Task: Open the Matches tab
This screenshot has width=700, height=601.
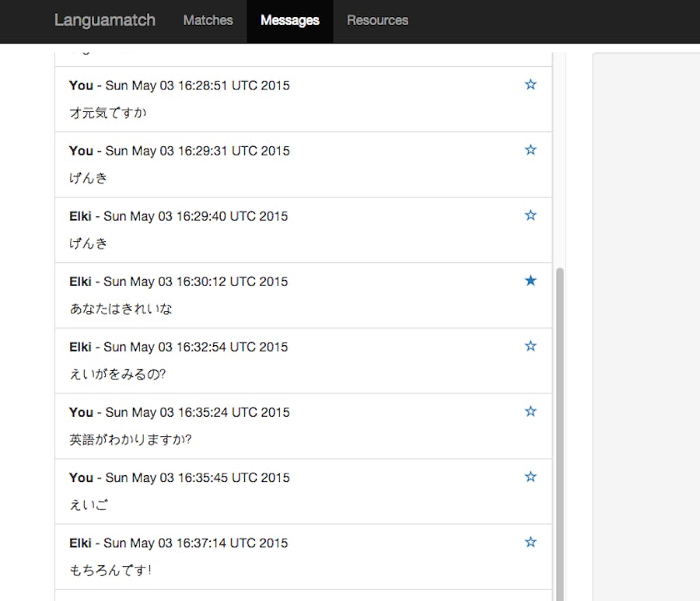Action: click(208, 21)
